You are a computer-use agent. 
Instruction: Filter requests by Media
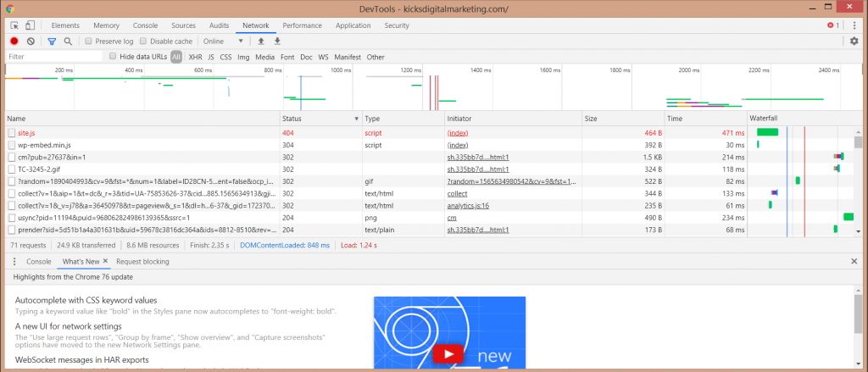(265, 57)
